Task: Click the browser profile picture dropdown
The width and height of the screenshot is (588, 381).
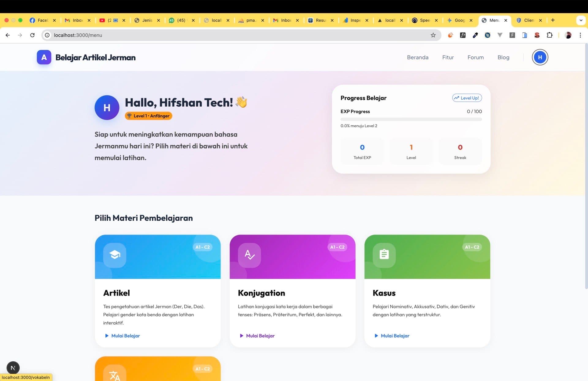Action: click(568, 35)
